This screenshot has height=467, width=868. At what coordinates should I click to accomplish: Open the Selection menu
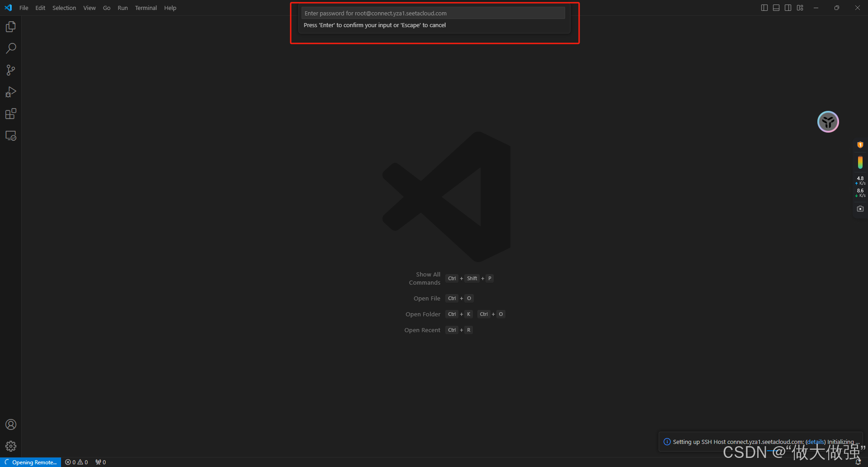64,8
